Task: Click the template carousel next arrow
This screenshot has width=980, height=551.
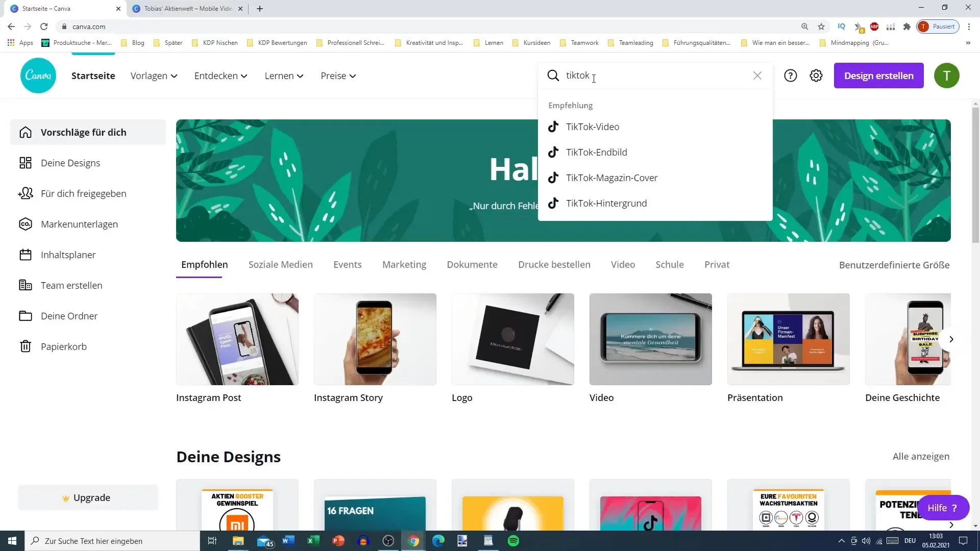Action: tap(951, 339)
